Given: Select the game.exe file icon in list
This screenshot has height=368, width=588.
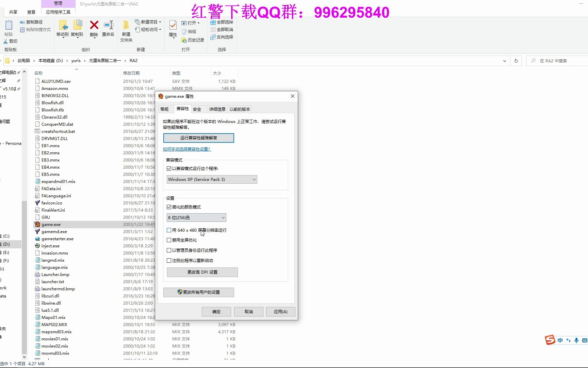Looking at the screenshot, I should click(x=37, y=225).
